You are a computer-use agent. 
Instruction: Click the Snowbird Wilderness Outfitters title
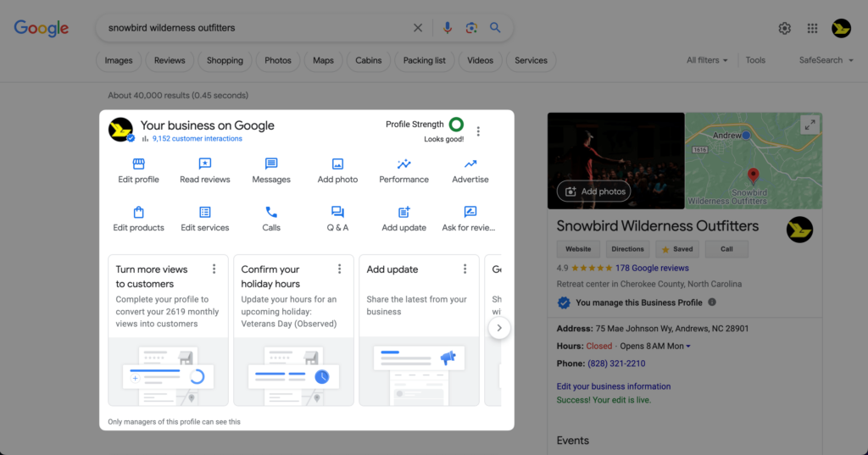click(658, 226)
